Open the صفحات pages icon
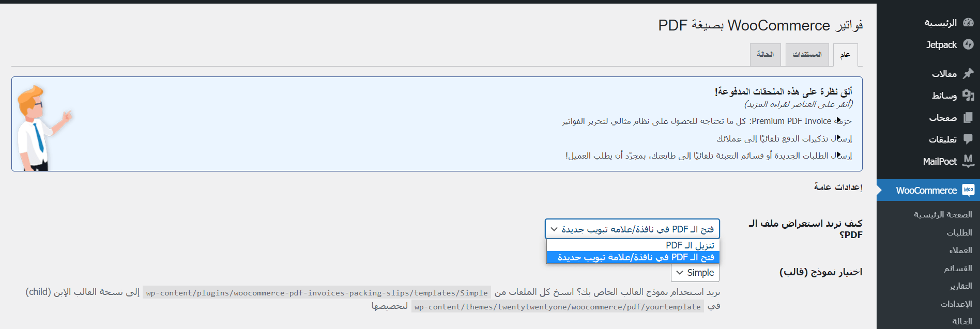 [x=968, y=118]
